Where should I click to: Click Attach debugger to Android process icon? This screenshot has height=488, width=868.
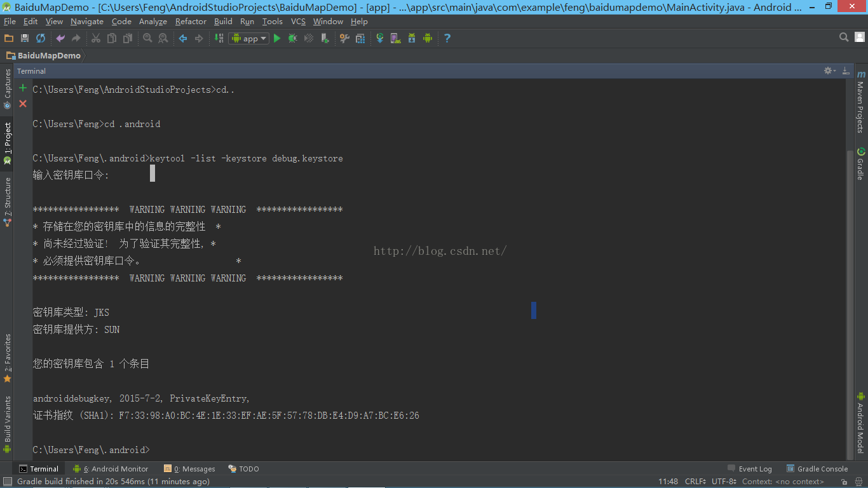pos(325,38)
